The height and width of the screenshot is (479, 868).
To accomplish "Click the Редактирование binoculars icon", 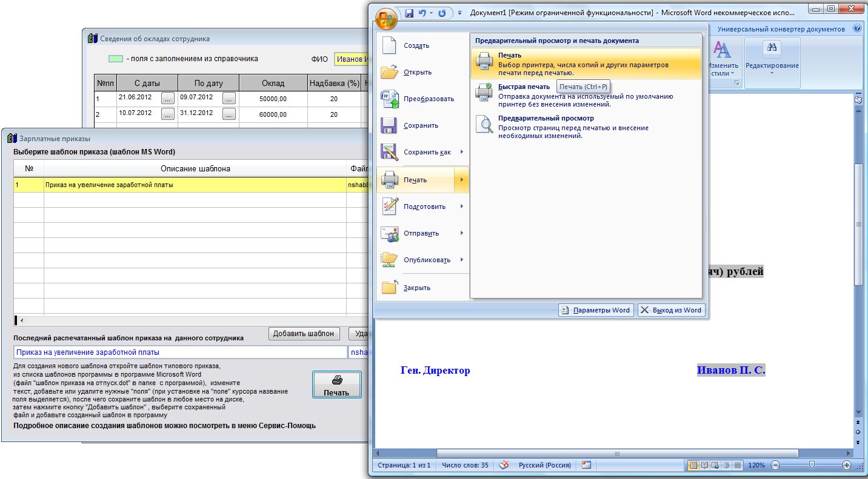I will pos(772,50).
